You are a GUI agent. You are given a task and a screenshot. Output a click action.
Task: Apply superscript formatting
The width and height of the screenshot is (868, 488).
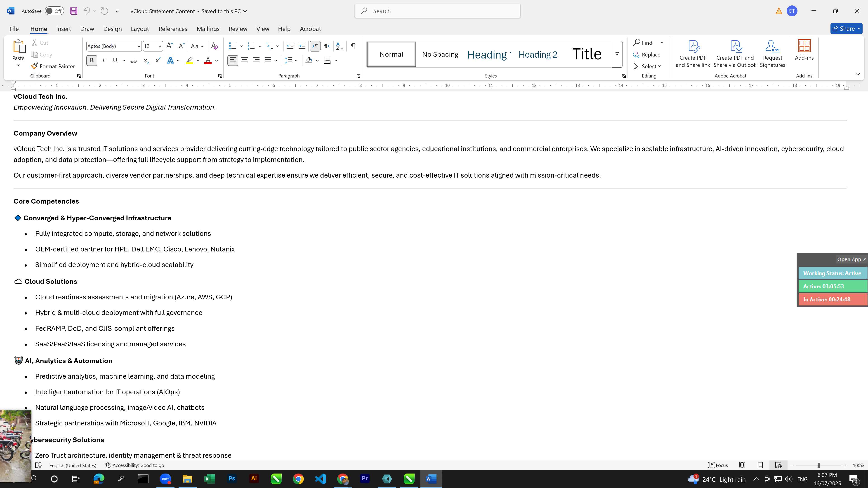click(158, 61)
